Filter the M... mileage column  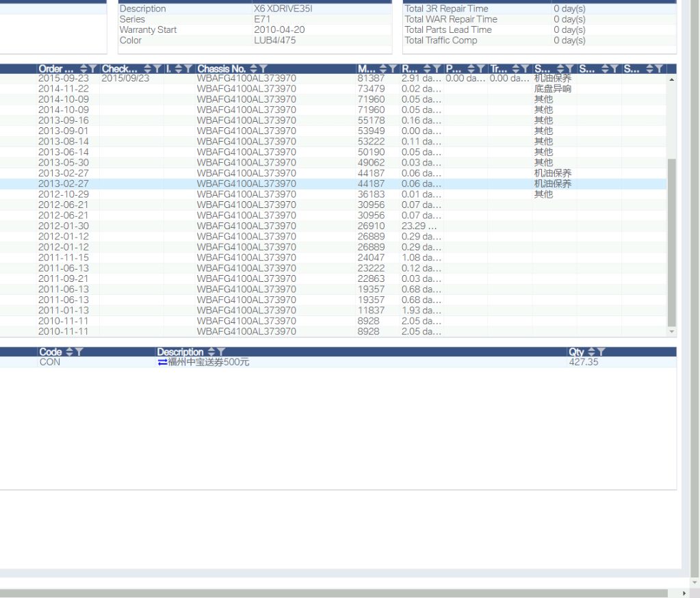[x=392, y=68]
